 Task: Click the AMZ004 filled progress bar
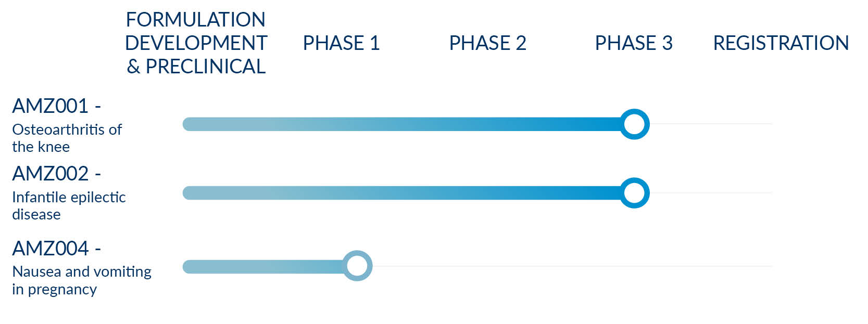point(263,266)
